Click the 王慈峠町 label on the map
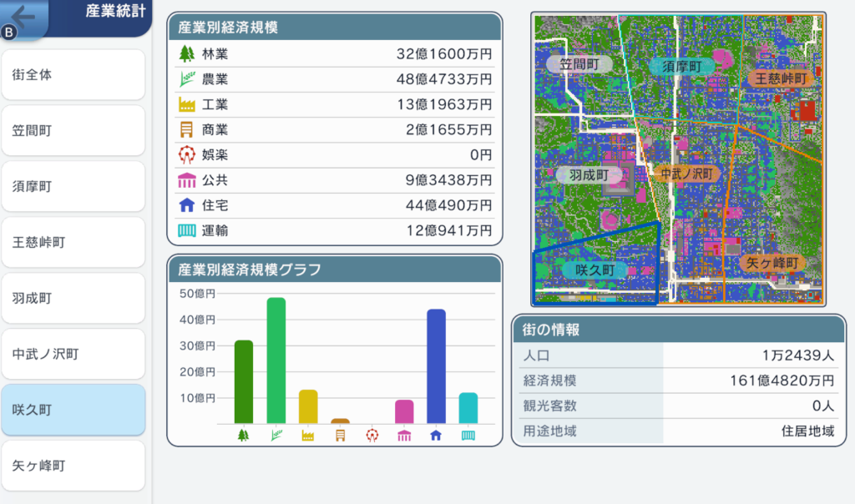The height and width of the screenshot is (504, 855). tap(777, 78)
